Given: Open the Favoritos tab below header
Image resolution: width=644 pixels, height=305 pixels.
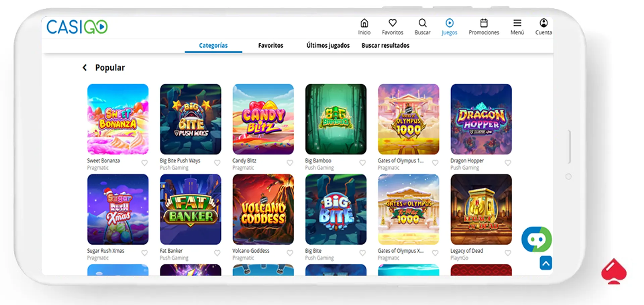Looking at the screenshot, I should (x=270, y=46).
